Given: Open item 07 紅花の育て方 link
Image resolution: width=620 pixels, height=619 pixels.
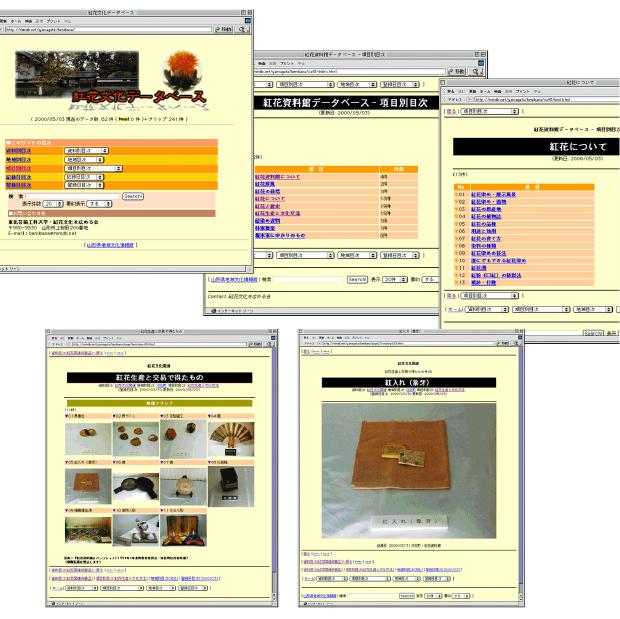Looking at the screenshot, I should (x=486, y=239).
